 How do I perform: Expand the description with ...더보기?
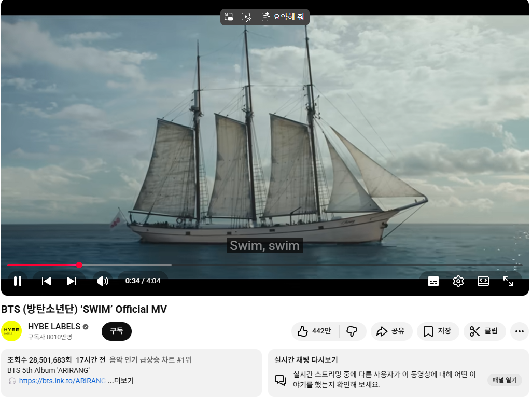pos(121,381)
